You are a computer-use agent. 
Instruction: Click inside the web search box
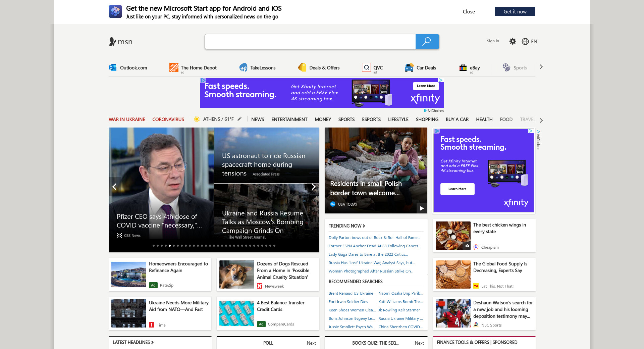point(310,42)
